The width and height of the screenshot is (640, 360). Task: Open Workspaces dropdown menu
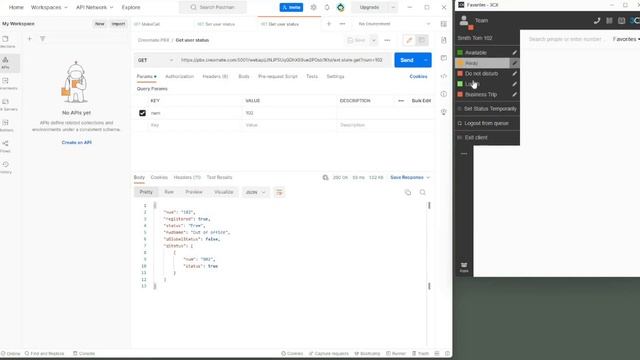pyautogui.click(x=49, y=7)
